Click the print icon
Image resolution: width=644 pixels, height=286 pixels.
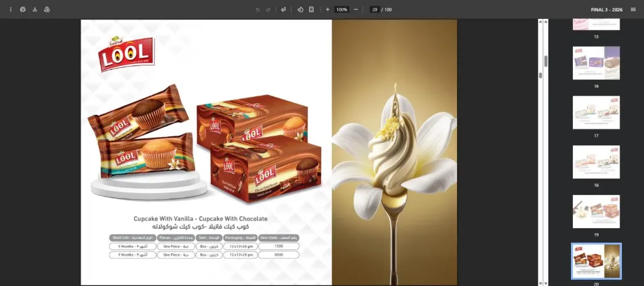pyautogui.click(x=23, y=9)
